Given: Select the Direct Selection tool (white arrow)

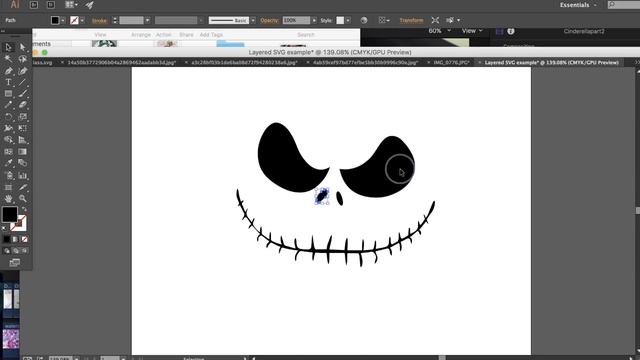Looking at the screenshot, I should tap(23, 47).
